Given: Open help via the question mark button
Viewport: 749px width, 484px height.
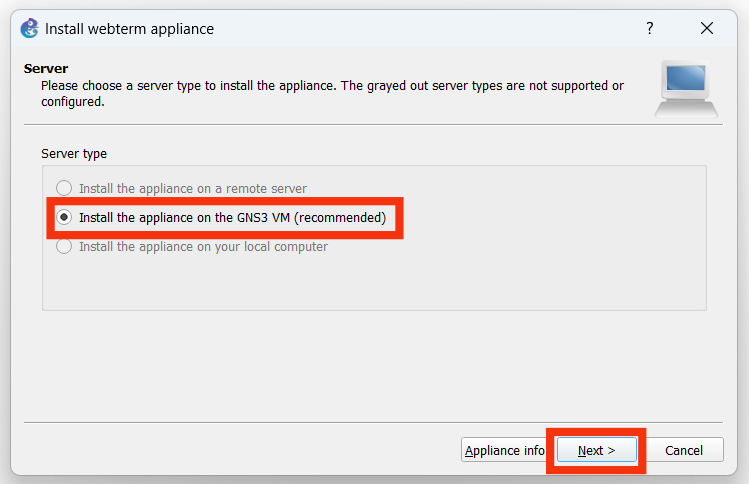Looking at the screenshot, I should 650,29.
